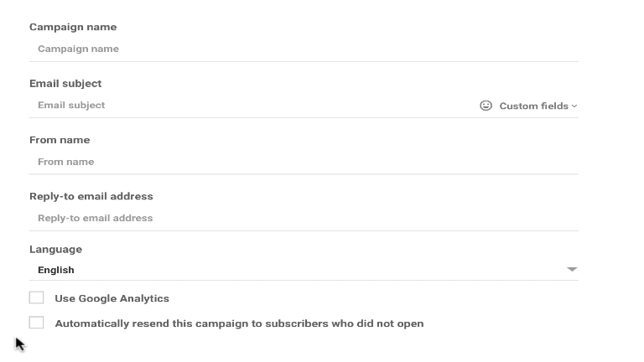Focus the From name input field
644x362 pixels.
click(x=304, y=162)
